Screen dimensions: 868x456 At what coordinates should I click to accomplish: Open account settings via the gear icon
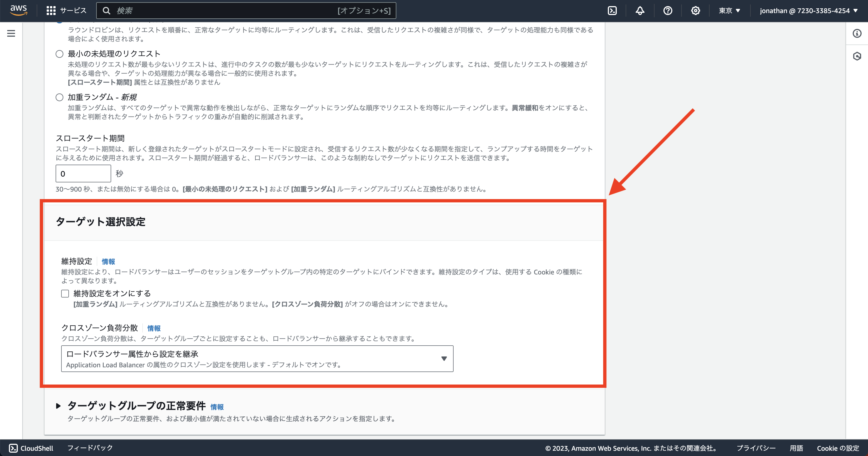coord(695,11)
